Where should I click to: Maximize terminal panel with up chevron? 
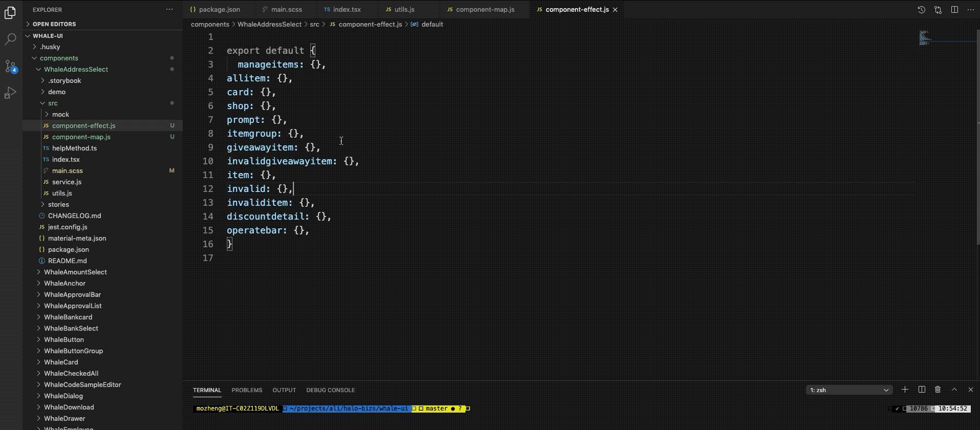(954, 390)
